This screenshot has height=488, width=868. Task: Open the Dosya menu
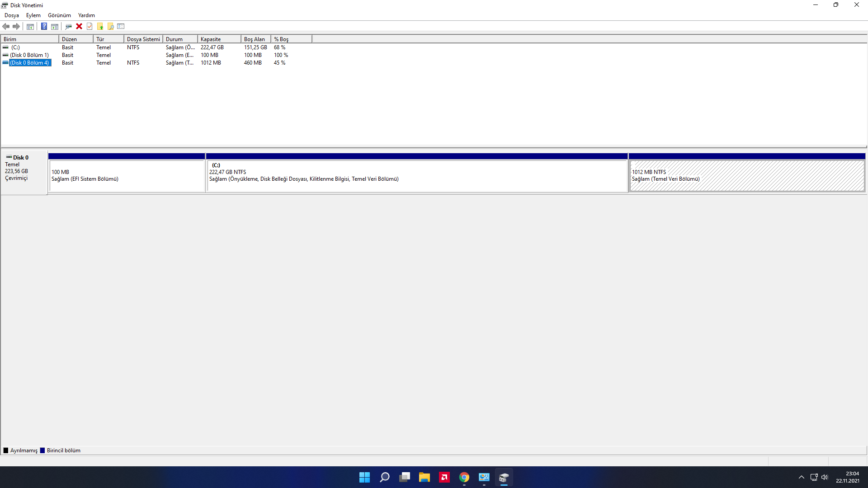coord(12,15)
